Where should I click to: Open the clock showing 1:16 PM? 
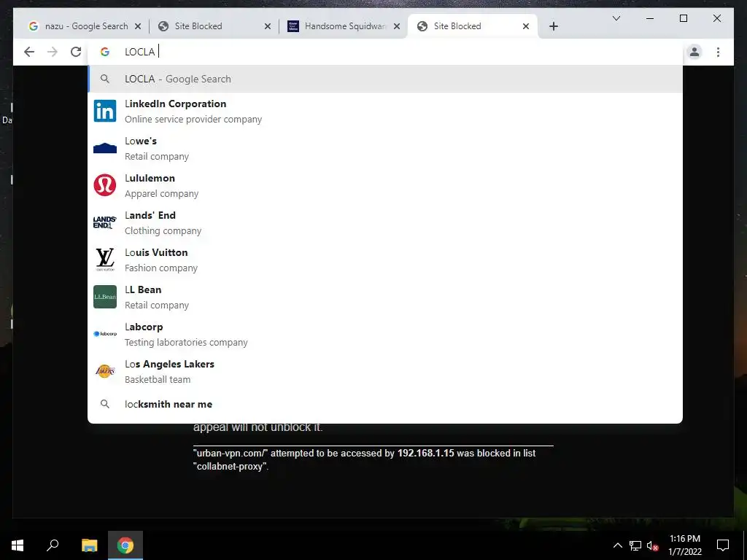pos(684,545)
